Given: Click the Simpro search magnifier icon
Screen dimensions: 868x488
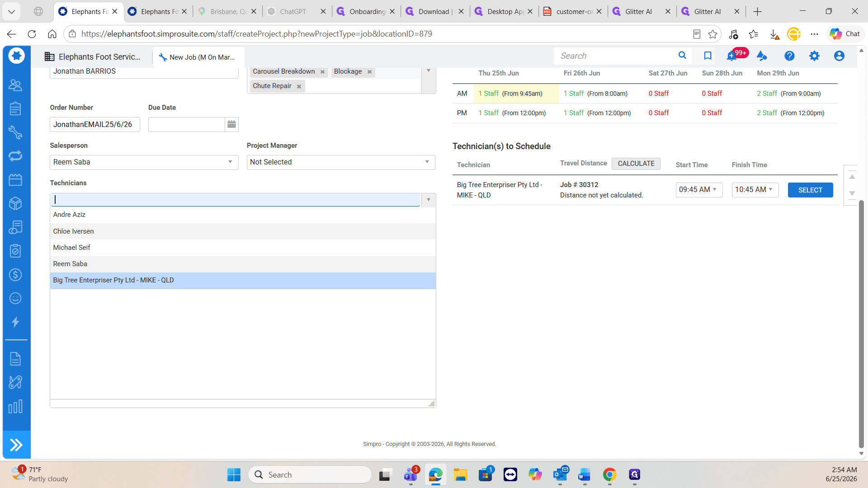Looking at the screenshot, I should 682,56.
